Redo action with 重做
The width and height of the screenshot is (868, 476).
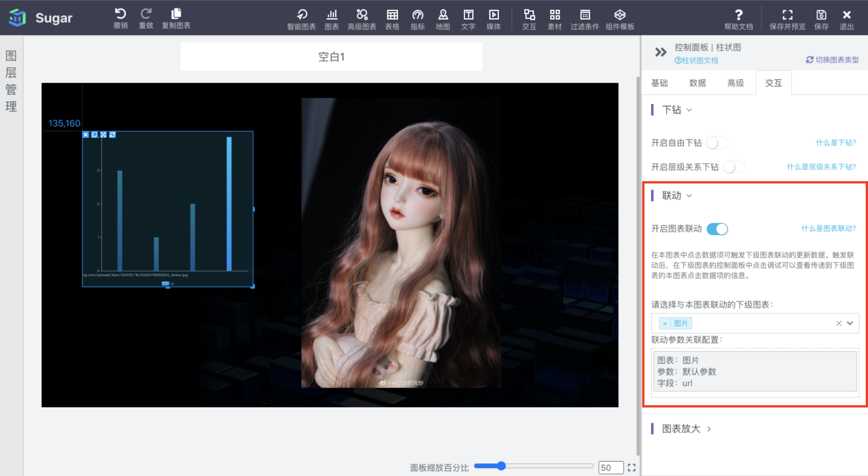point(146,18)
